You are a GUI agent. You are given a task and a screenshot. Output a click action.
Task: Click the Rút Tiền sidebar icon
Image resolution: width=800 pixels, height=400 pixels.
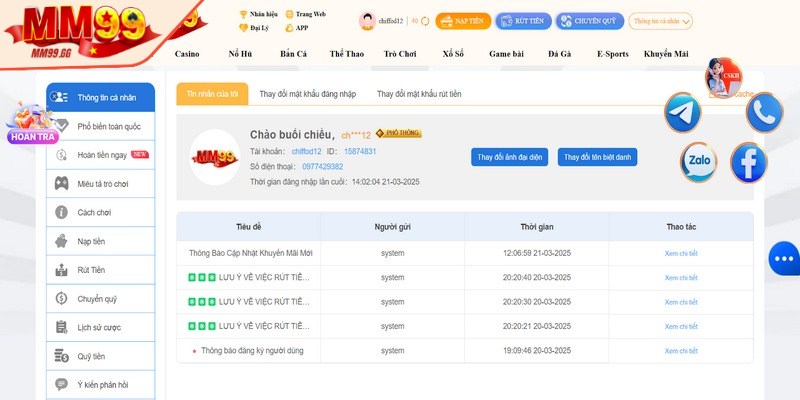click(x=61, y=270)
